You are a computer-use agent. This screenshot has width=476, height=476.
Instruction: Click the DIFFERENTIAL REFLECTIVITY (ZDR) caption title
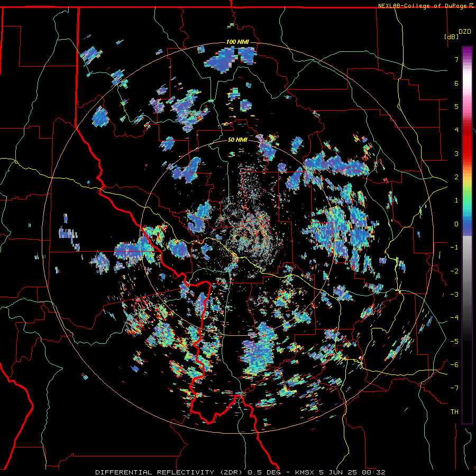click(169, 472)
